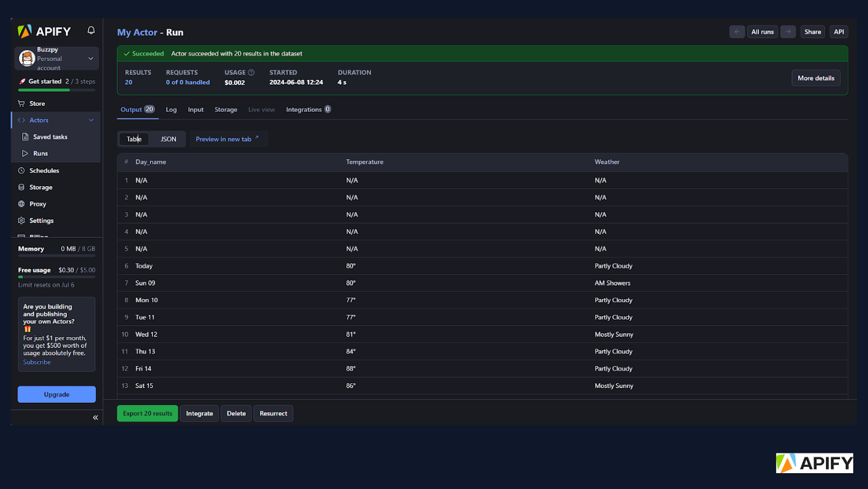Open Preview in new tab link
The width and height of the screenshot is (868, 489).
point(227,139)
